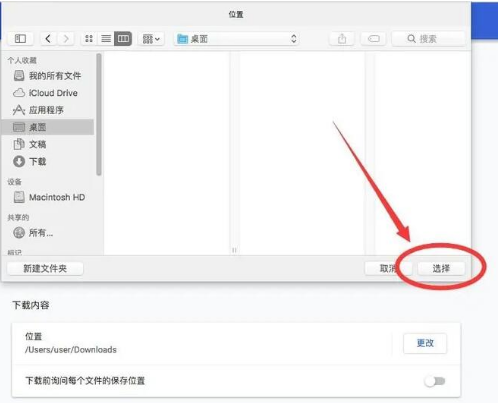Open the 桌面 location popup menu
The width and height of the screenshot is (498, 403).
[x=236, y=39]
